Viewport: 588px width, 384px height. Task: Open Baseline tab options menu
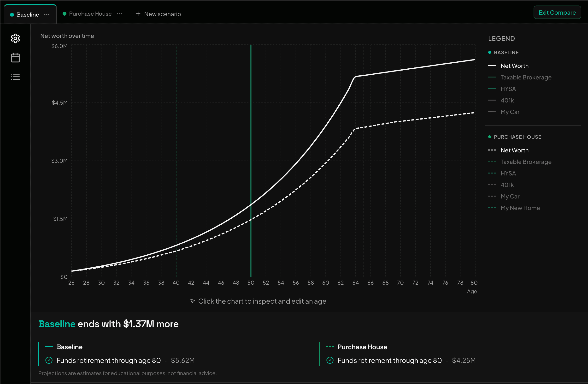47,15
